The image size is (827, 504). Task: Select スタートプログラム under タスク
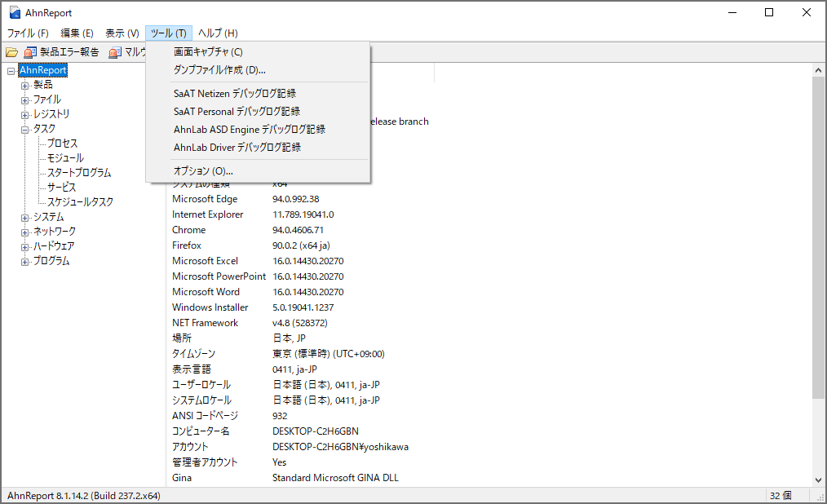[79, 173]
